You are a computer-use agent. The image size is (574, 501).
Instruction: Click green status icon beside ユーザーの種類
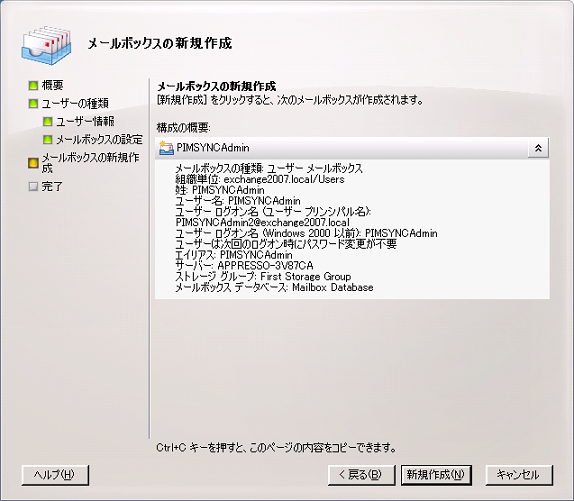[33, 104]
